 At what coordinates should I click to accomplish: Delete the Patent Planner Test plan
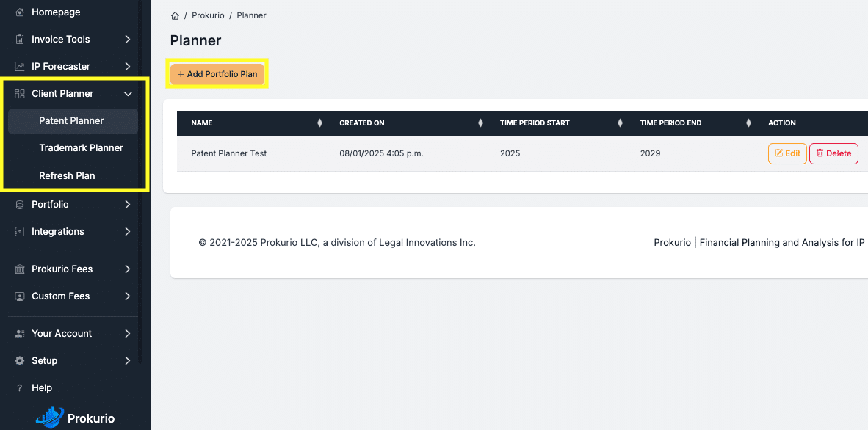click(x=833, y=153)
